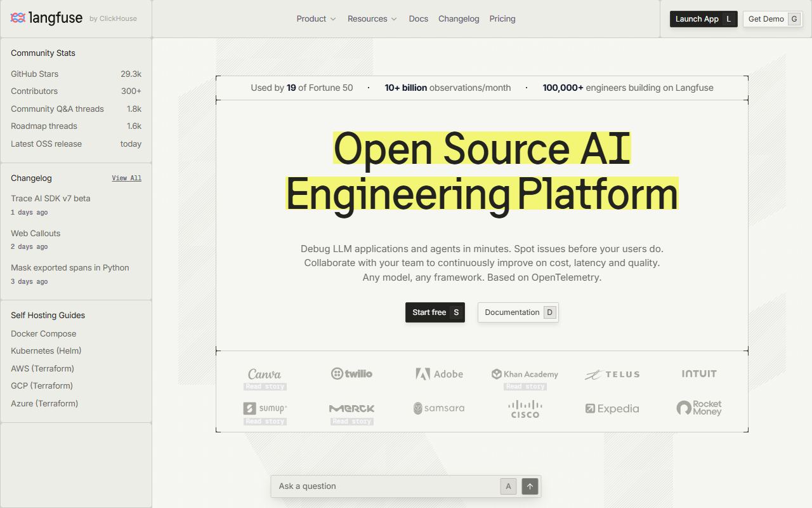The image size is (812, 508).
Task: Click the Langfuse logo icon
Action: pyautogui.click(x=18, y=18)
